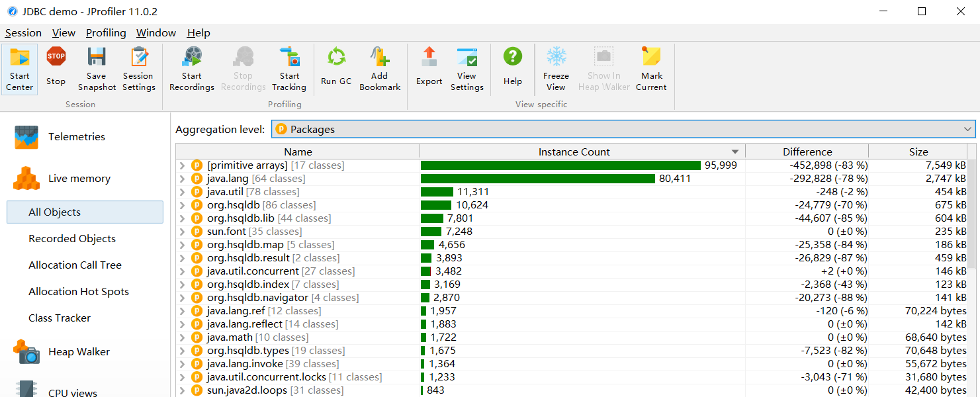Open the Session menu

tap(23, 33)
